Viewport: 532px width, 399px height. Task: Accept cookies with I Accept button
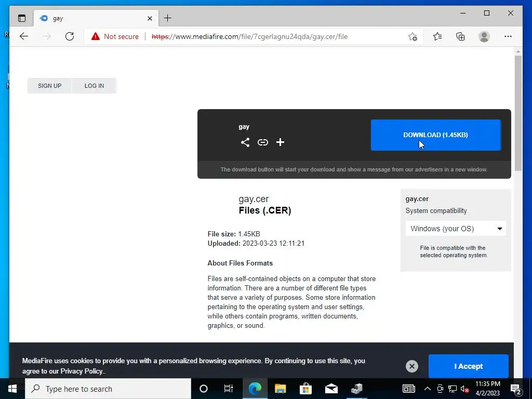(x=468, y=366)
